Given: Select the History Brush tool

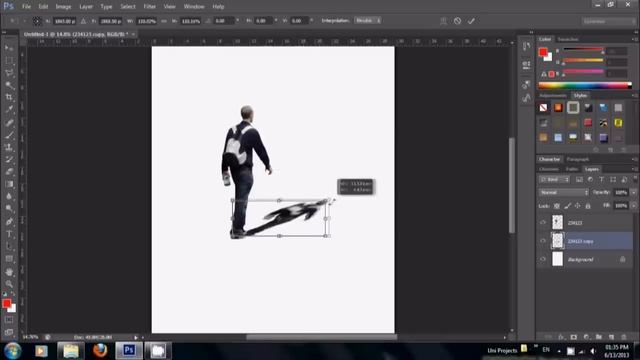Looking at the screenshot, I should pyautogui.click(x=9, y=159).
